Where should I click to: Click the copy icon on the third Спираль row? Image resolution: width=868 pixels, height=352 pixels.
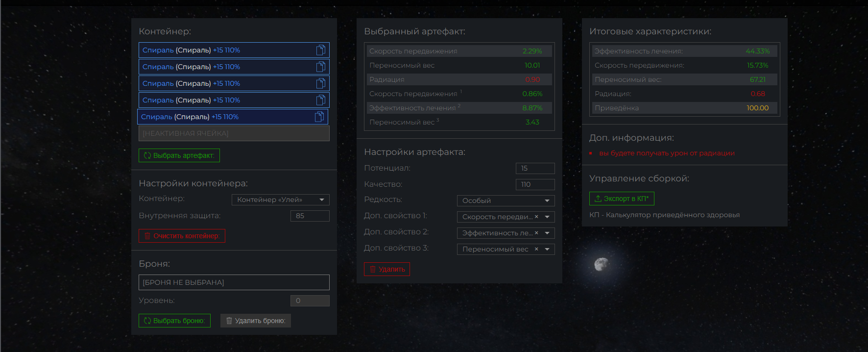[320, 83]
